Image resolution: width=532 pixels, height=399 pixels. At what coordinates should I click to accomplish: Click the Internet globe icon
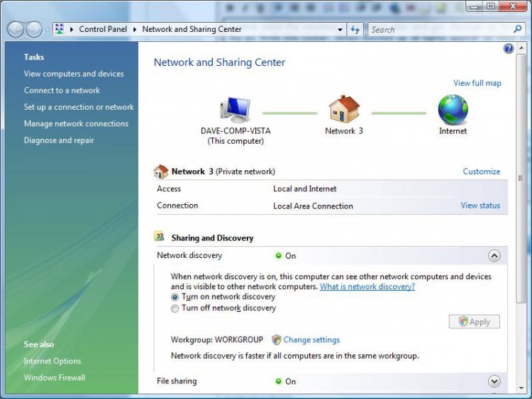[453, 110]
